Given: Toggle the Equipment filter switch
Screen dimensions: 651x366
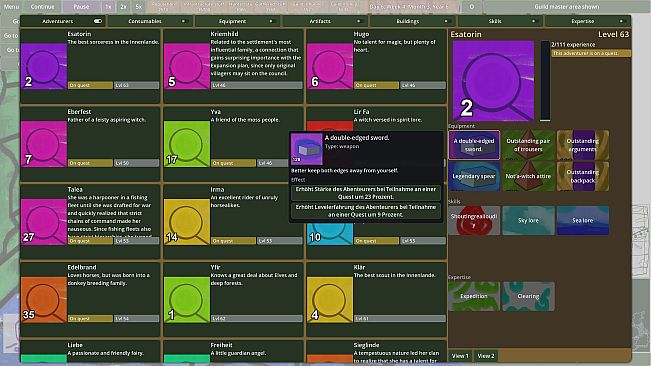Looking at the screenshot, I should pos(272,21).
